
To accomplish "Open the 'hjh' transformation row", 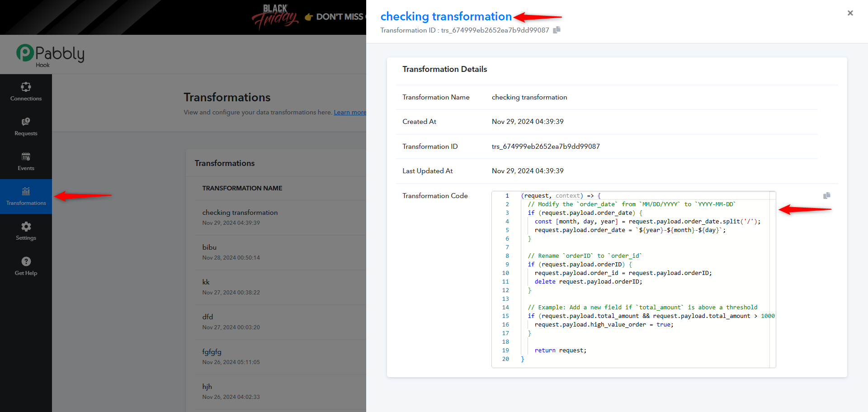I will click(280, 392).
